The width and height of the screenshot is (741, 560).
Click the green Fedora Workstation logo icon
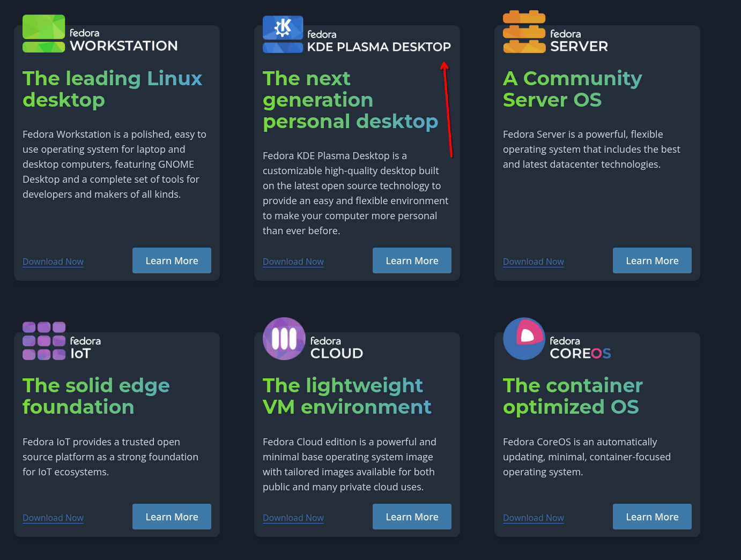coord(44,33)
